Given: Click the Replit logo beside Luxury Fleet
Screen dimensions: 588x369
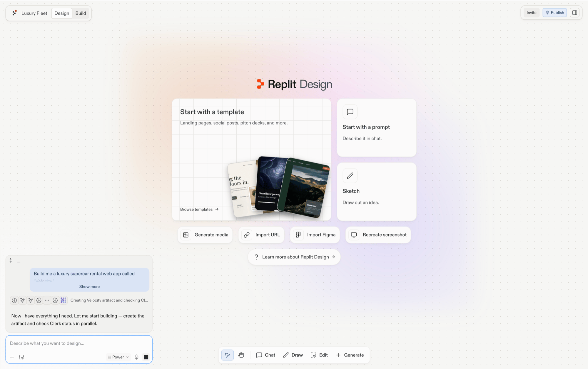Looking at the screenshot, I should pyautogui.click(x=14, y=13).
